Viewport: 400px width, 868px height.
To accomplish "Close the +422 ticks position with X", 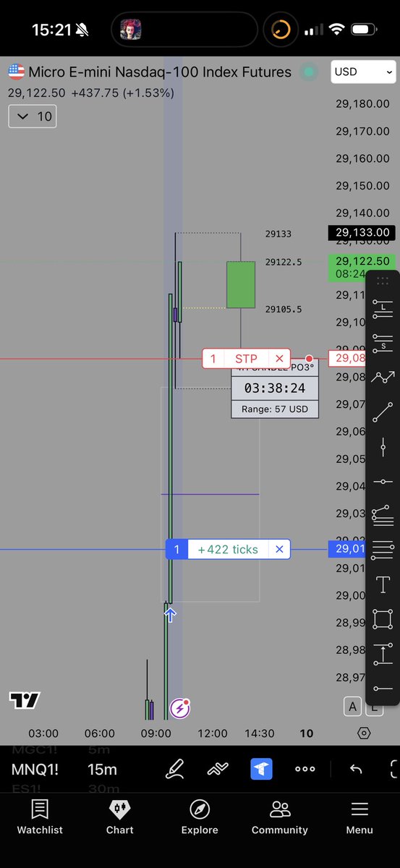I will tap(280, 550).
